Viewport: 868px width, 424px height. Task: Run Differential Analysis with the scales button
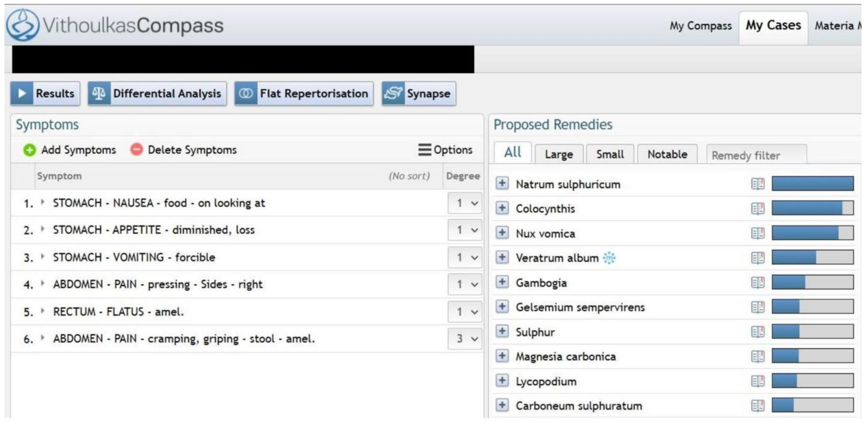(157, 94)
